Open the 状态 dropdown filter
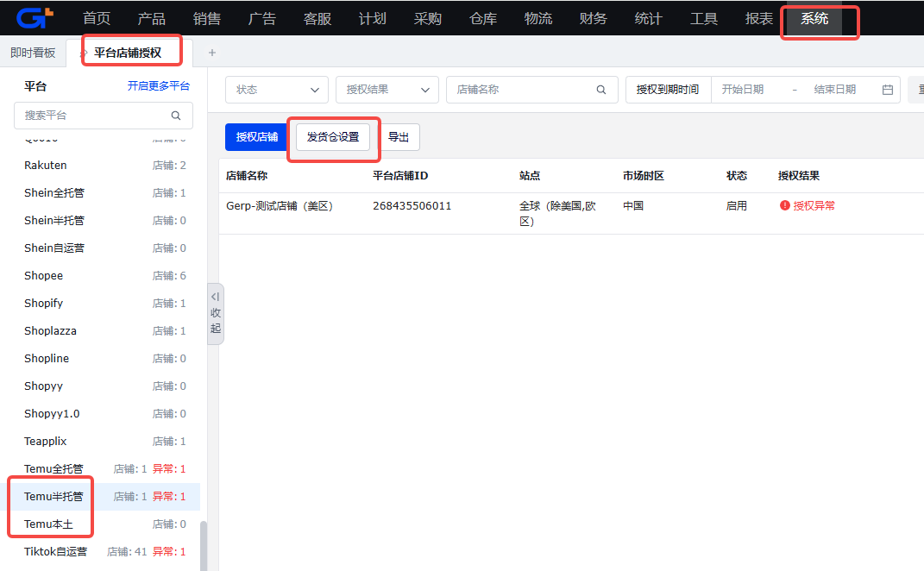This screenshot has width=924, height=571. tap(276, 90)
